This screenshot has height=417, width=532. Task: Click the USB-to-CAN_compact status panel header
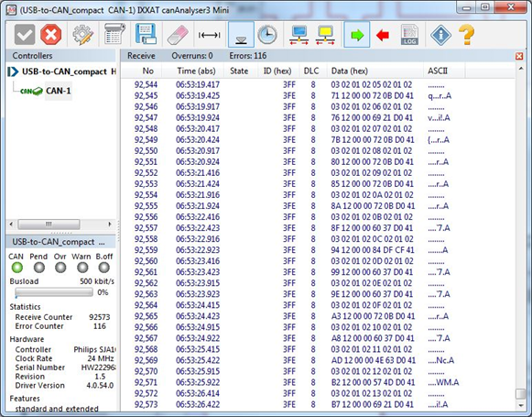pos(60,242)
